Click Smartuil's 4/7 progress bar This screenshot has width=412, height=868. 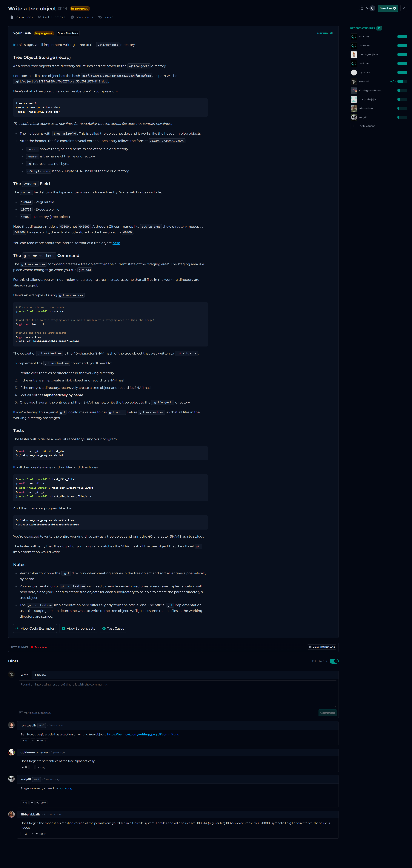click(402, 82)
